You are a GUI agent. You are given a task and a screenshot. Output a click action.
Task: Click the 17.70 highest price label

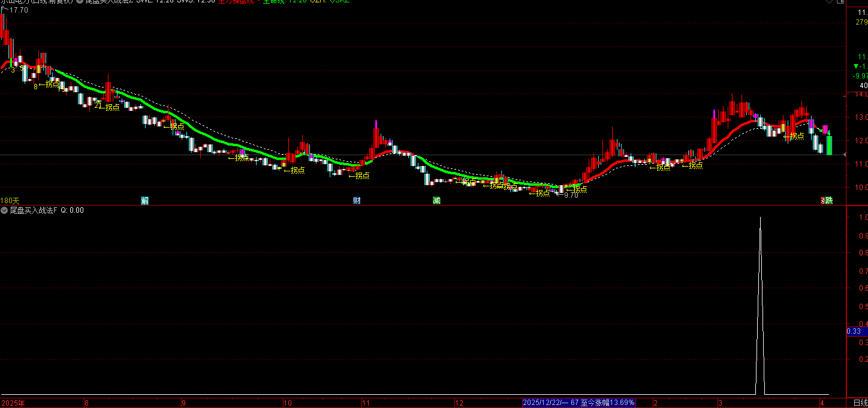(19, 10)
